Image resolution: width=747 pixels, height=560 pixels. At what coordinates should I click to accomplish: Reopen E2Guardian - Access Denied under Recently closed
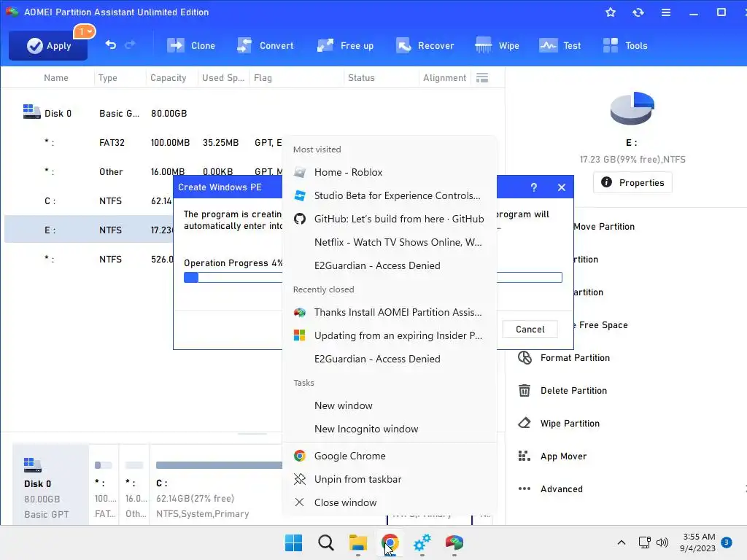[390, 359]
